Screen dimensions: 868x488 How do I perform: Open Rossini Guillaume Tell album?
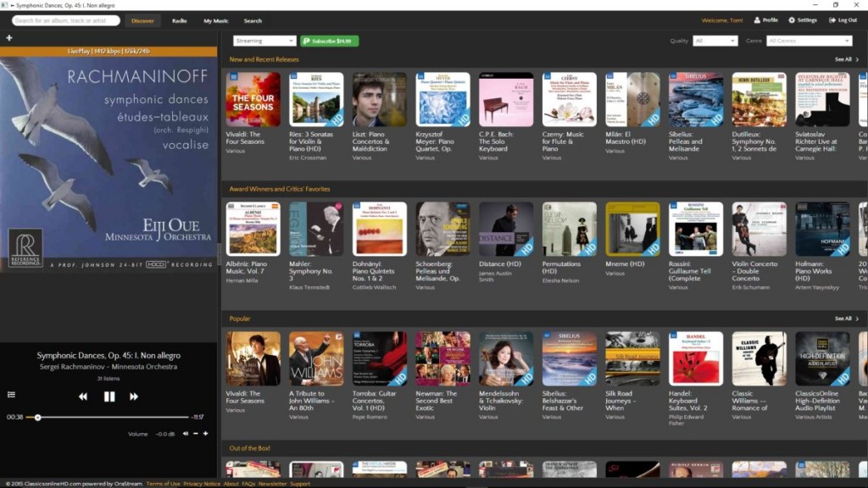pyautogui.click(x=696, y=229)
